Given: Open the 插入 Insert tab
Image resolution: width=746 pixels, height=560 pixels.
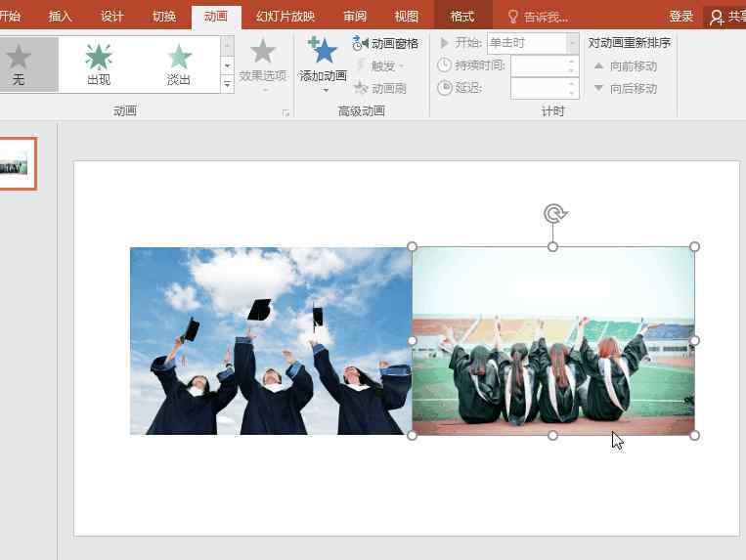Looking at the screenshot, I should tap(60, 17).
